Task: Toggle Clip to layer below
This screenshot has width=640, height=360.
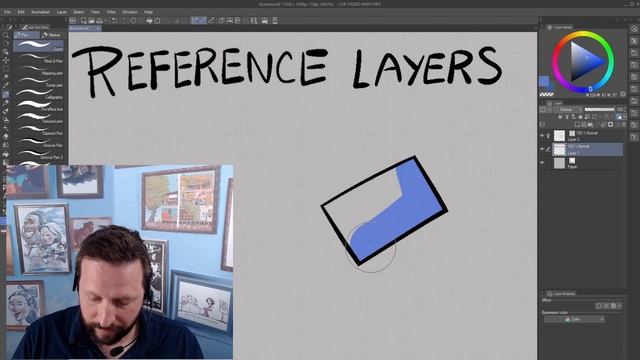Action: [560, 117]
